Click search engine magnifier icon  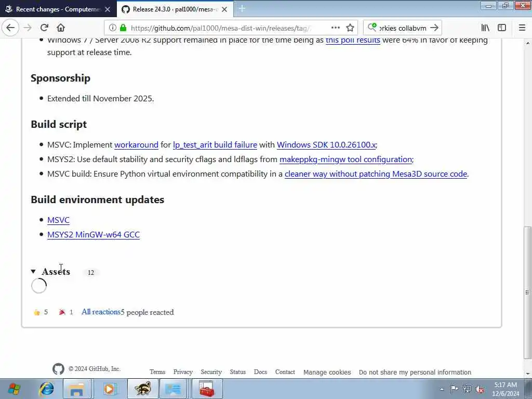(372, 27)
